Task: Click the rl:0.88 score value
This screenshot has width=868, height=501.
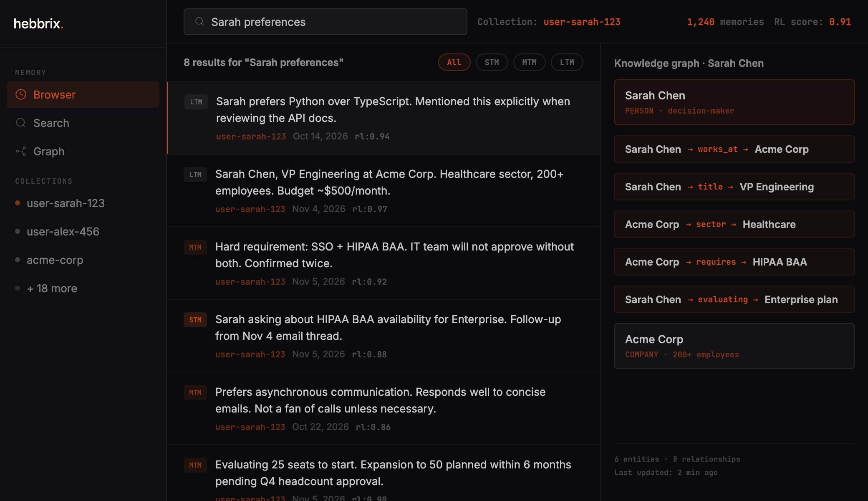Action: point(369,354)
